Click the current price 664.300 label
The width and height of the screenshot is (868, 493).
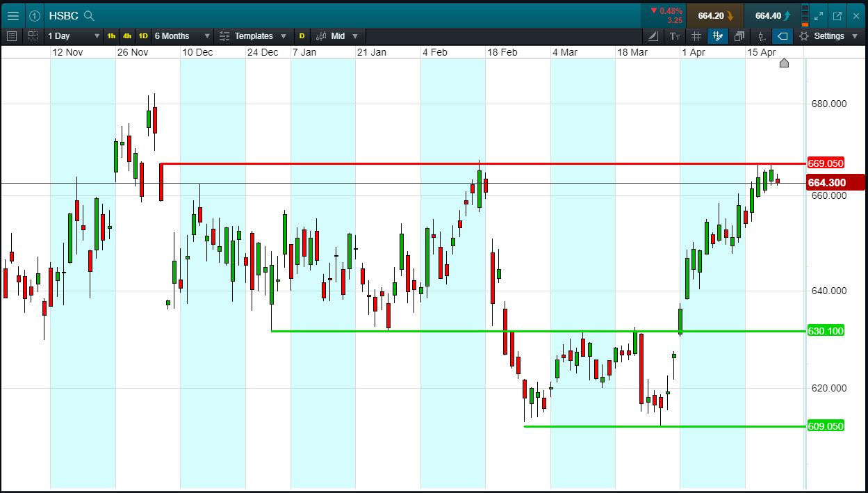pyautogui.click(x=835, y=182)
